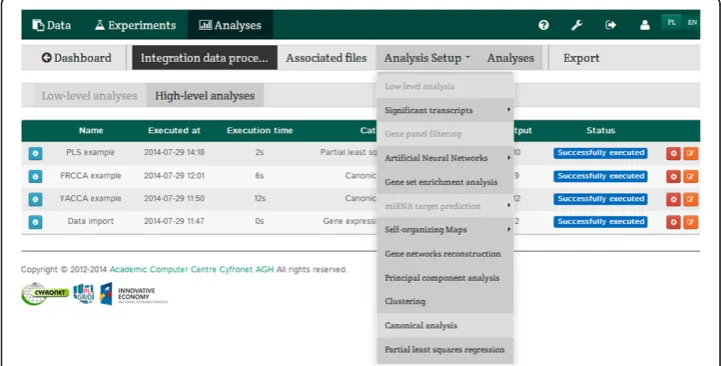Click Data import Successfully executed badge

click(x=601, y=222)
